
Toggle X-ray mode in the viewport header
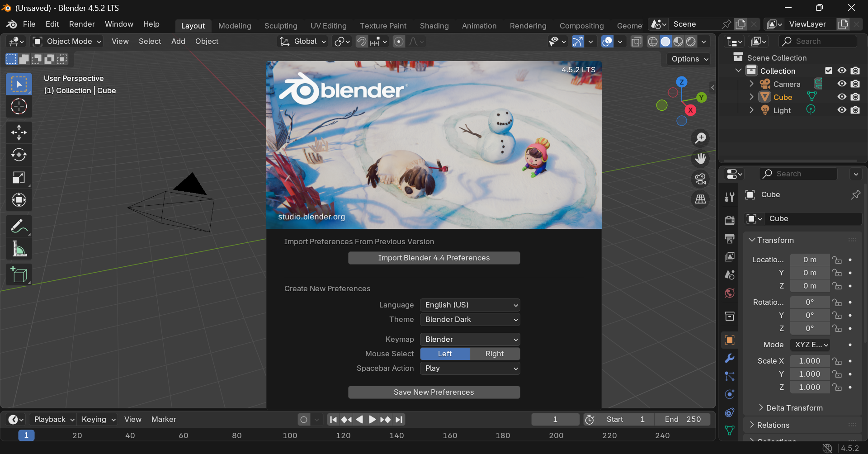[x=637, y=42]
